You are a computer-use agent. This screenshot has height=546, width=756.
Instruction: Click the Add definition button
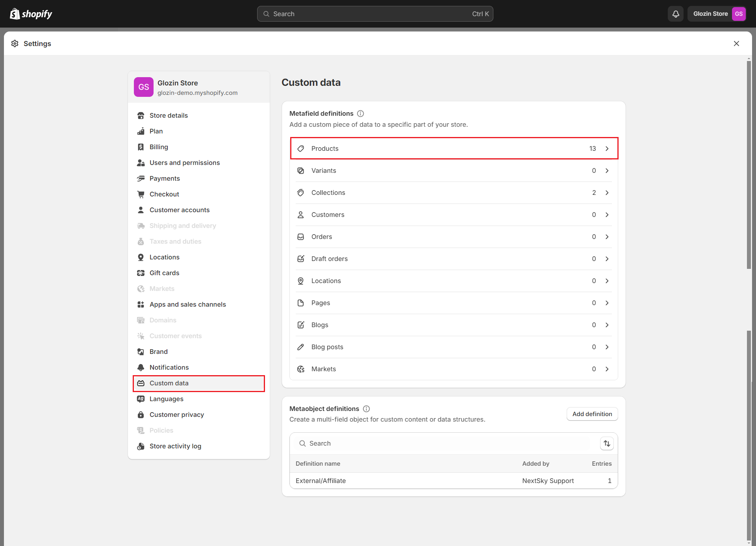(592, 414)
